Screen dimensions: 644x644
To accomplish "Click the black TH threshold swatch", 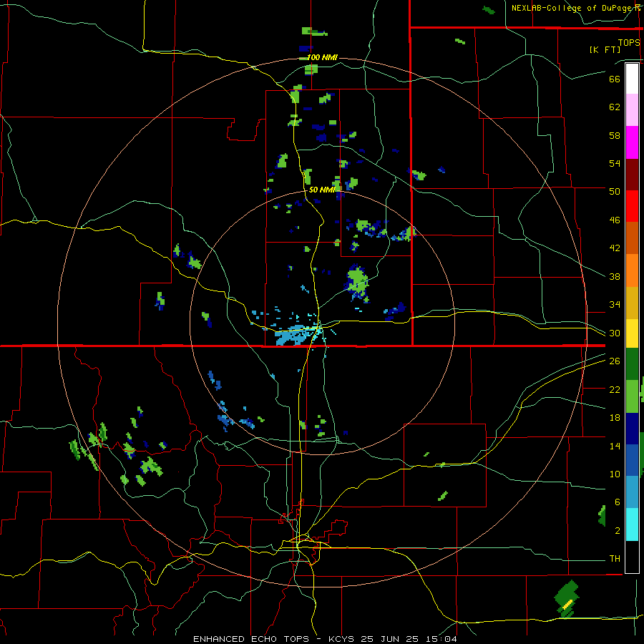I will [x=632, y=557].
